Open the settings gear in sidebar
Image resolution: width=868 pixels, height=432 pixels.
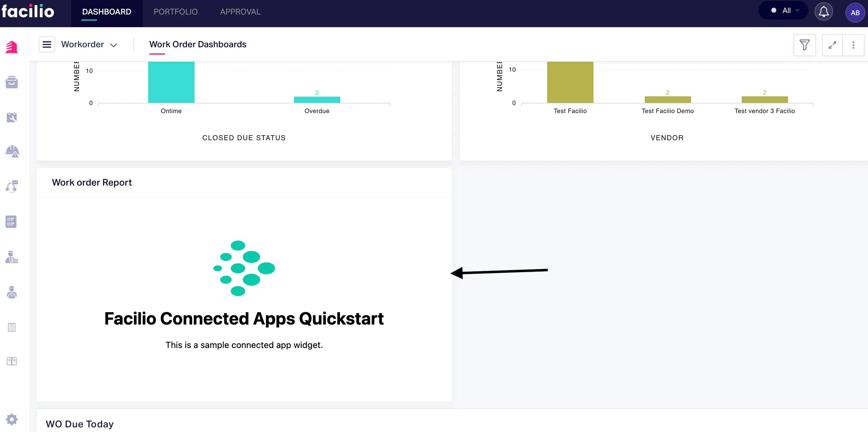click(12, 419)
